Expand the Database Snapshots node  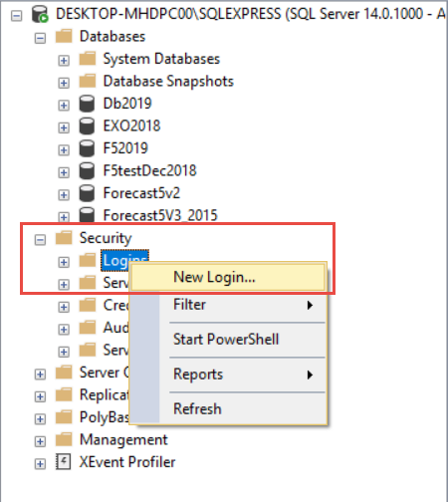pyautogui.click(x=64, y=83)
